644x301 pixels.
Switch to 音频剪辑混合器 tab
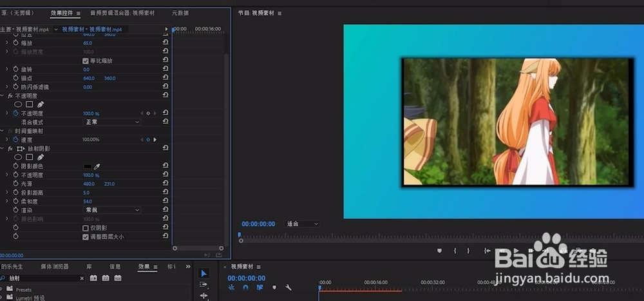[122, 13]
